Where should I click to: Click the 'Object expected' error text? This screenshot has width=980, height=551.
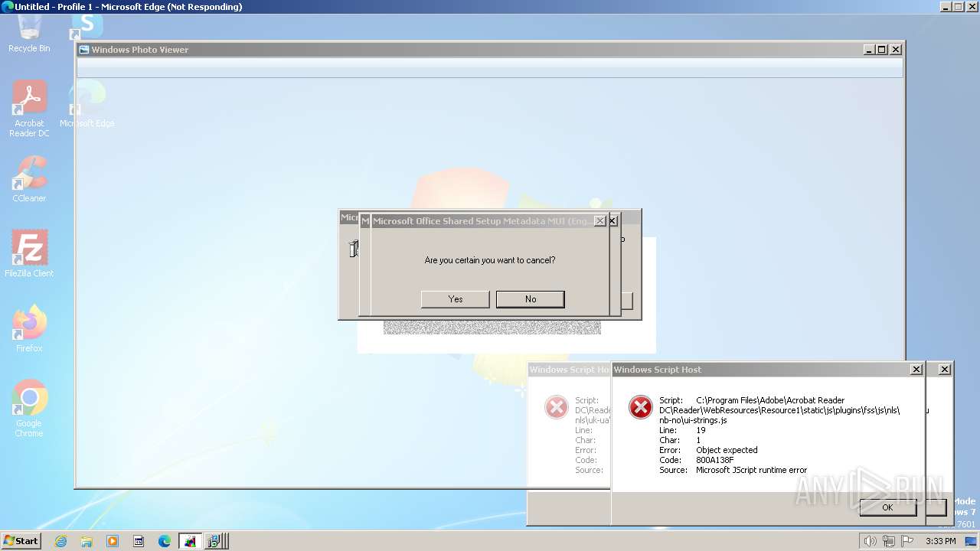point(727,450)
